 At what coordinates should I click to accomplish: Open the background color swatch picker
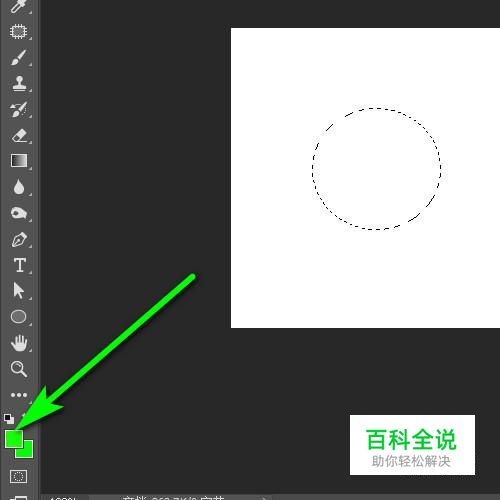point(27,452)
